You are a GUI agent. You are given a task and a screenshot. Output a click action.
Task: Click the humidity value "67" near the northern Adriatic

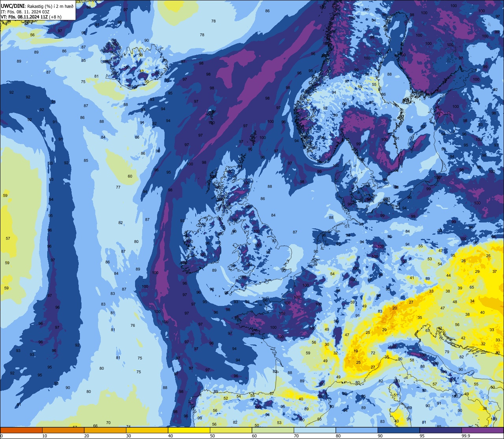tap(428, 331)
